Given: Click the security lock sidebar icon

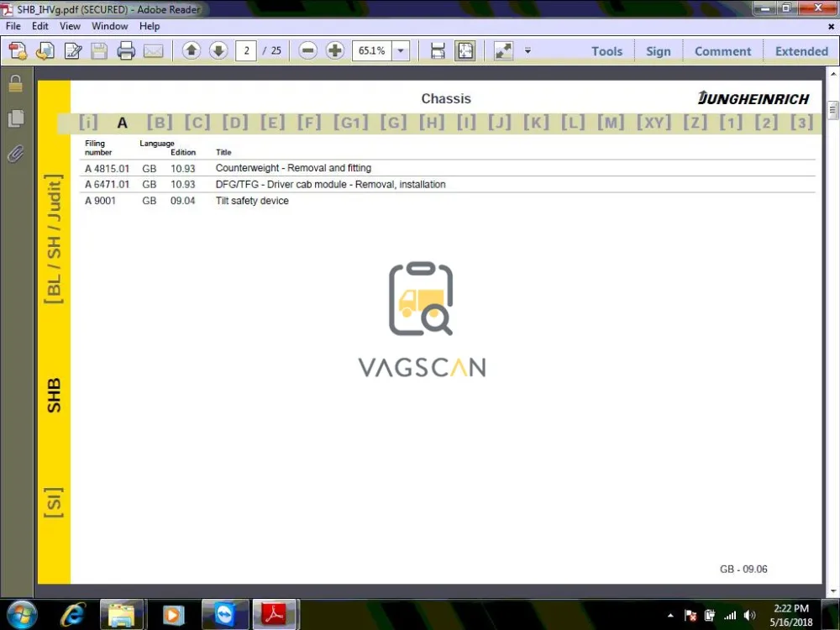Looking at the screenshot, I should [15, 83].
